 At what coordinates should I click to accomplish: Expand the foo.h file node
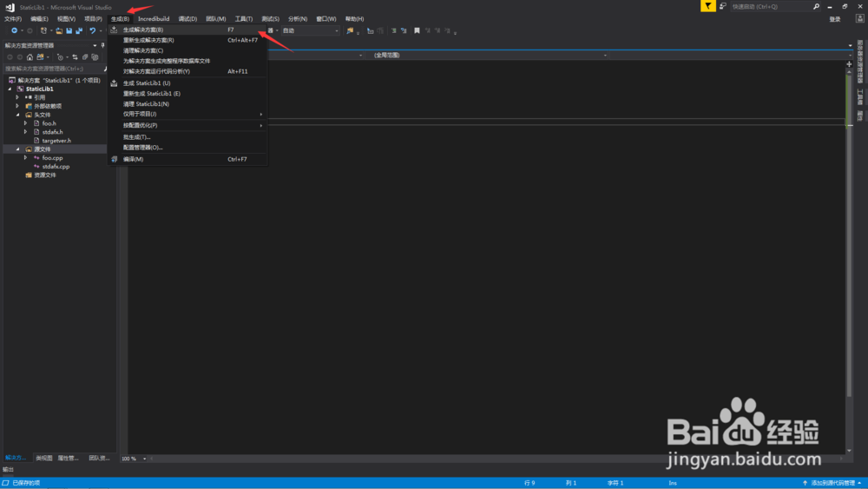25,123
